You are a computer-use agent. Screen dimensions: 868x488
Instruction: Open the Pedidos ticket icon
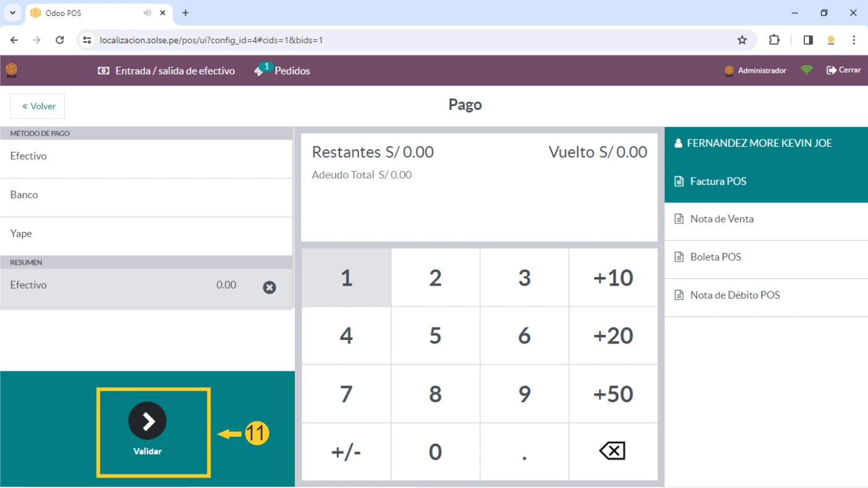[x=260, y=71]
